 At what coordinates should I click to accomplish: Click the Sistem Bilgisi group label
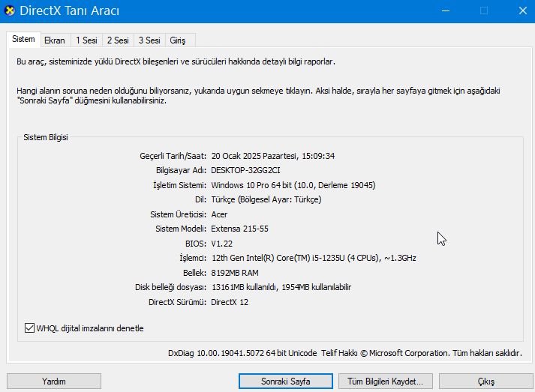coord(46,137)
